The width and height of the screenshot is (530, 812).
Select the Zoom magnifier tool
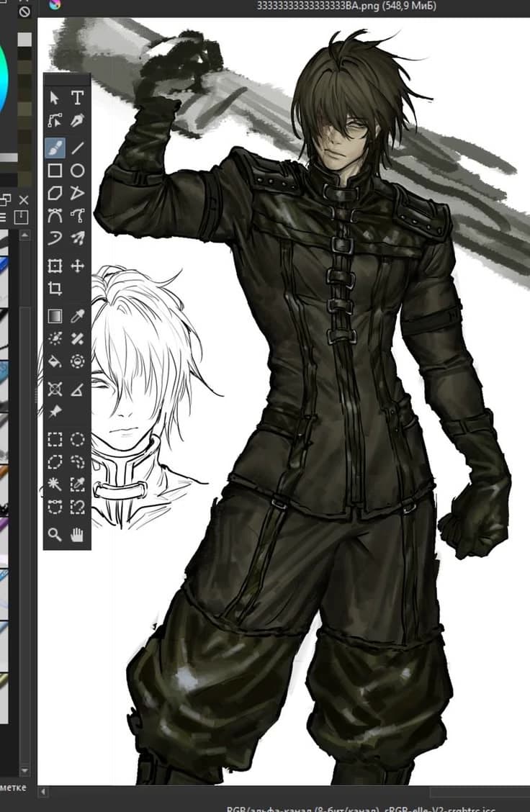click(55, 534)
